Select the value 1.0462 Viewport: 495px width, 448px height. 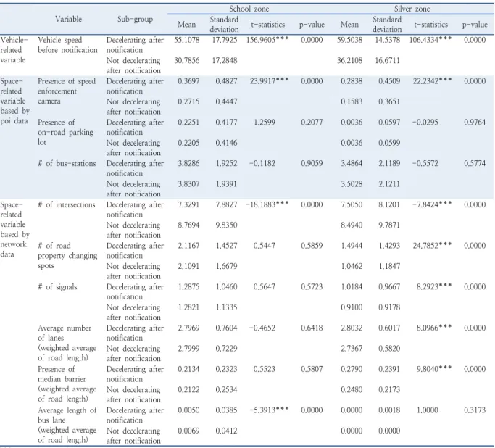click(x=352, y=266)
